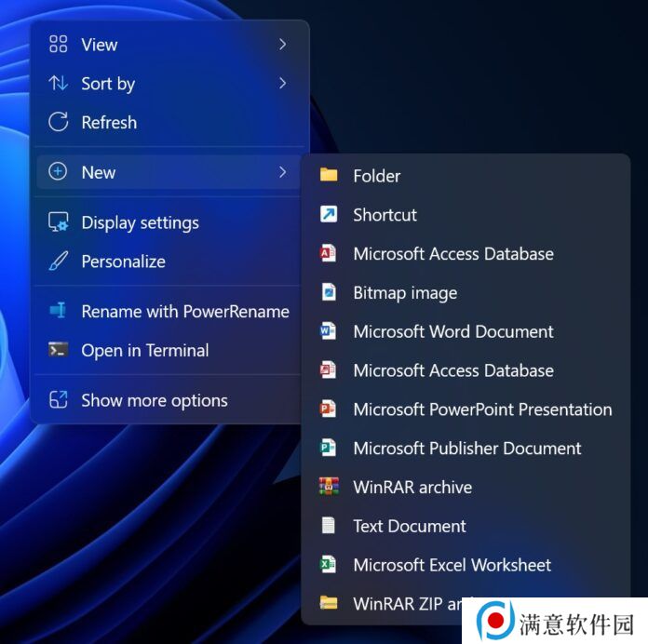Open Display settings from context menu
The height and width of the screenshot is (644, 648).
coord(169,222)
